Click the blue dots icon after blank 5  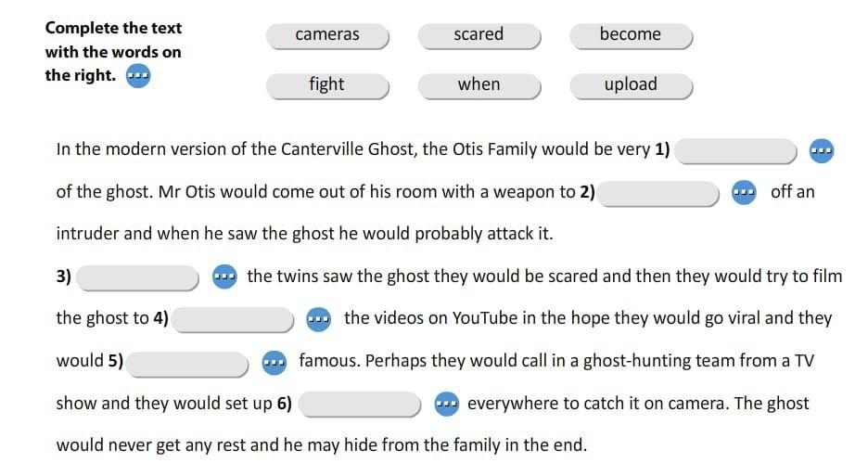point(273,362)
